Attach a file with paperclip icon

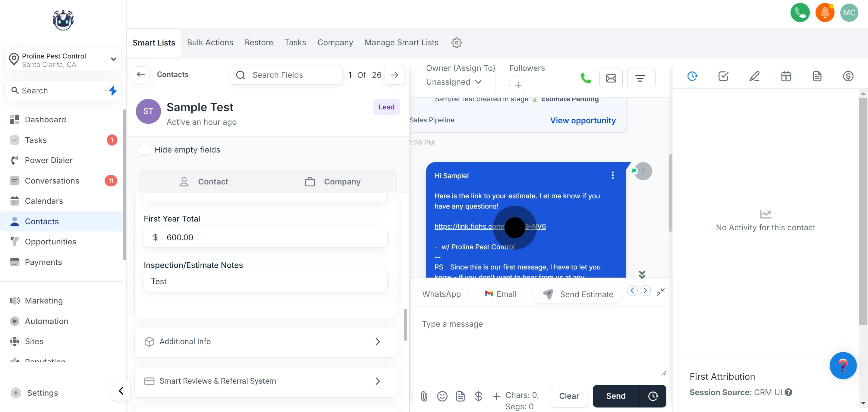pos(424,396)
